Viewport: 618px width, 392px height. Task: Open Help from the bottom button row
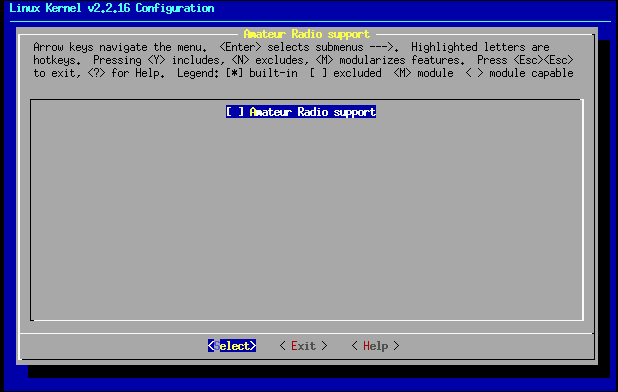pos(376,346)
